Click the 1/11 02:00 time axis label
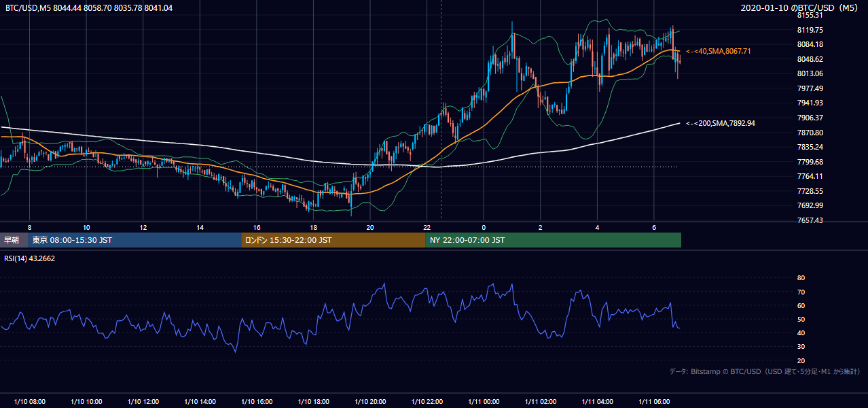Screen dimensions: 868x408 (541, 401)
